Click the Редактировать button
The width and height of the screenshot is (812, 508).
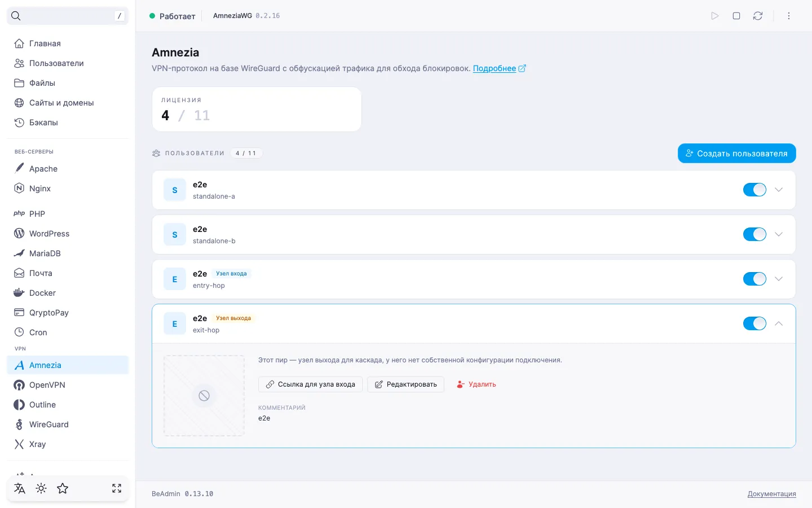(405, 384)
